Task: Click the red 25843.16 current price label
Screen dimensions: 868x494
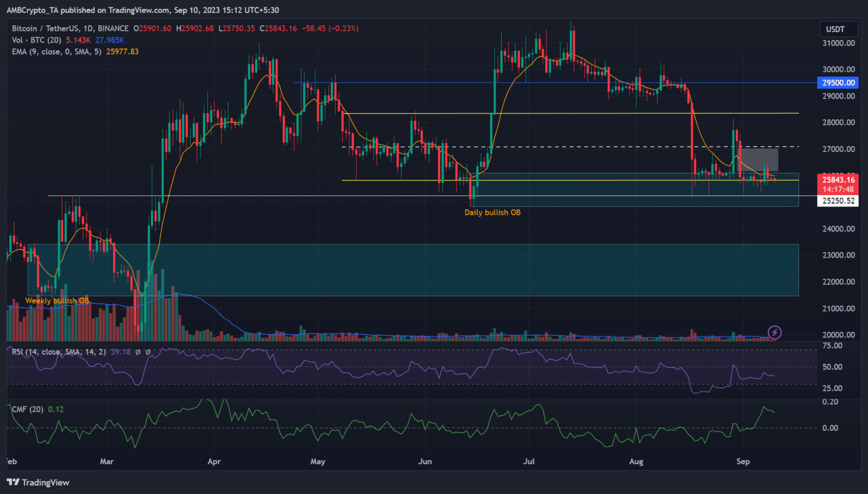Action: click(x=837, y=180)
